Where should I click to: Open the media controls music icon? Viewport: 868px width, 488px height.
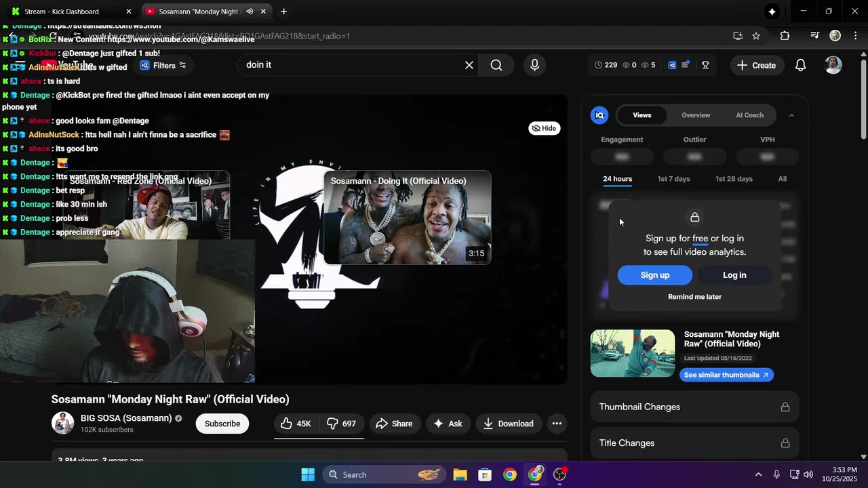tap(815, 36)
